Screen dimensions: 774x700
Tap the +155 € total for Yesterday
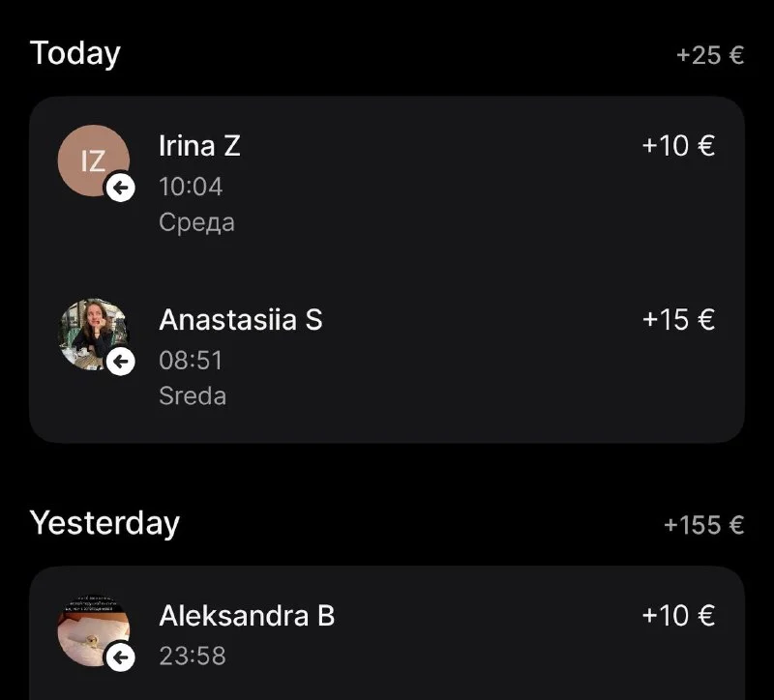point(703,525)
